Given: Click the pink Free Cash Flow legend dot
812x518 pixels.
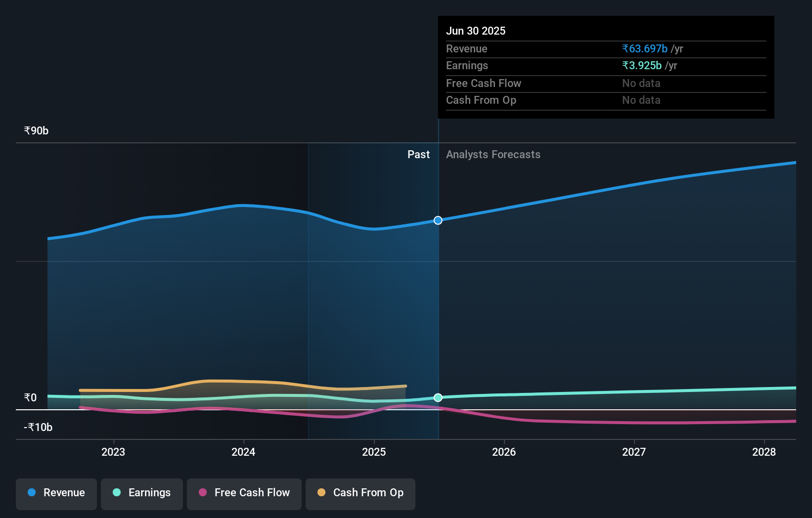Looking at the screenshot, I should 202,493.
